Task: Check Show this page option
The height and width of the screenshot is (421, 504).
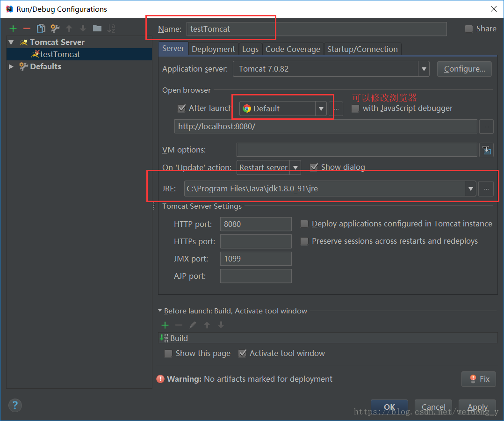Action: click(168, 354)
